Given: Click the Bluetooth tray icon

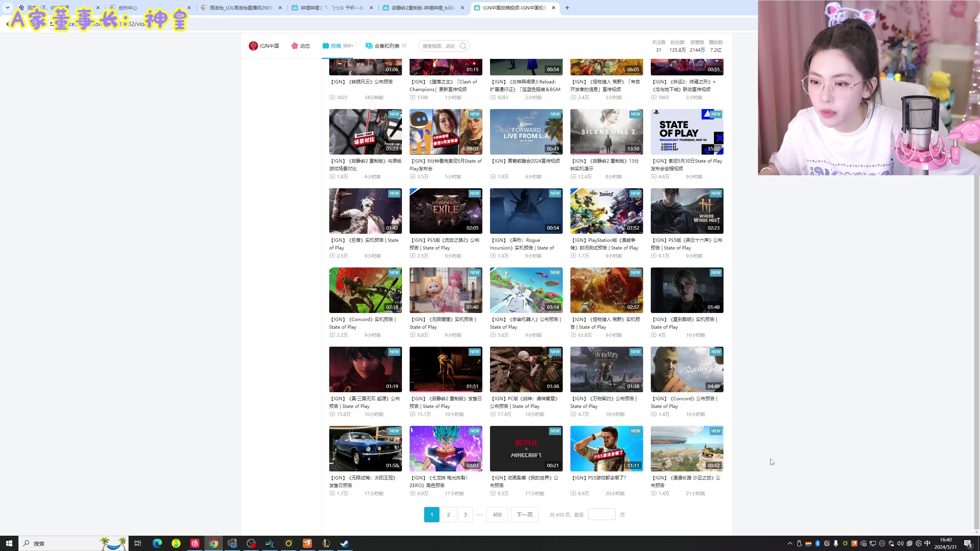Looking at the screenshot, I should 817,543.
